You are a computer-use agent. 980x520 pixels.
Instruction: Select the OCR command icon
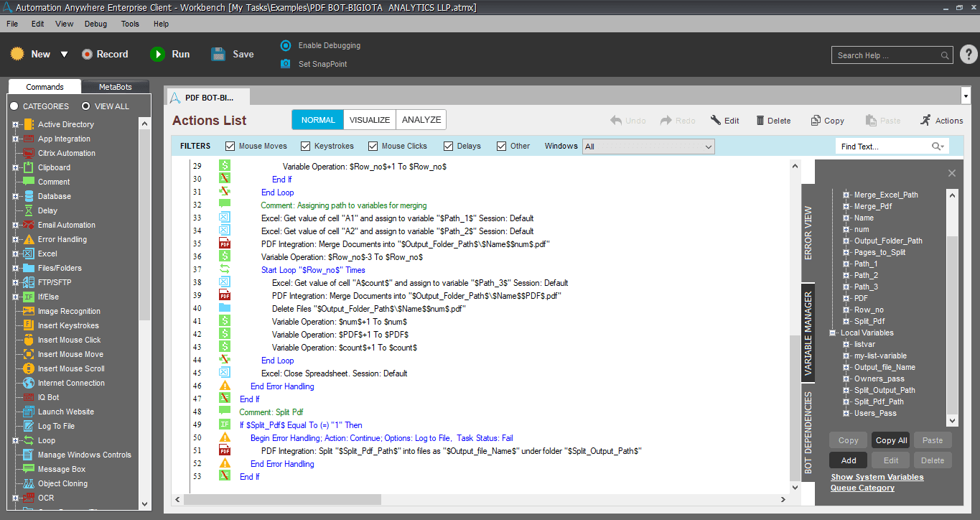[28, 498]
